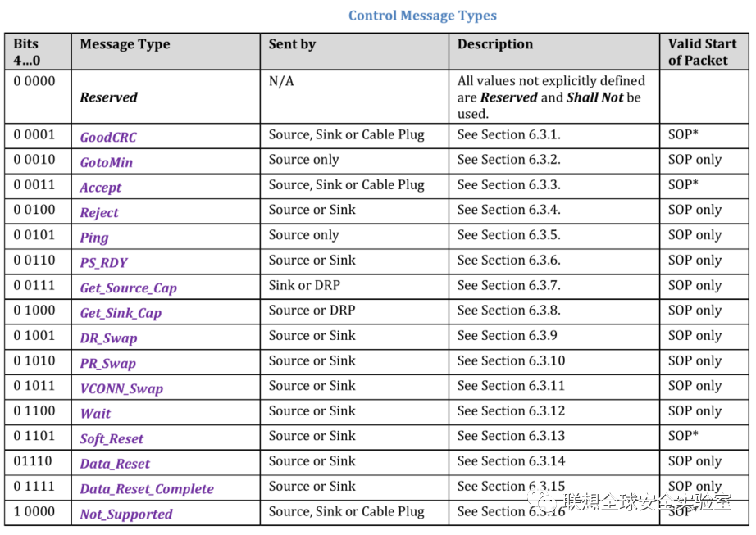Click the Wait message type link
Viewport: 756px width, 535px height.
(x=95, y=414)
